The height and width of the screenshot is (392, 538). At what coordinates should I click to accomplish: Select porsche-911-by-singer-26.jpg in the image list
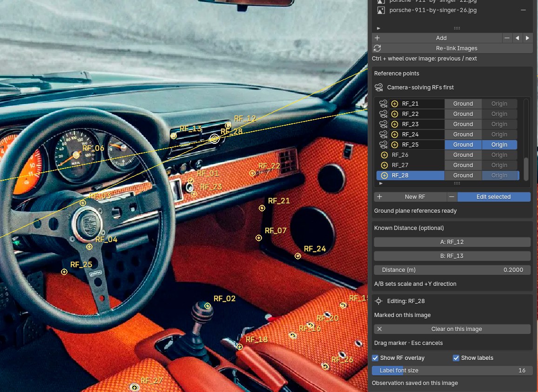pyautogui.click(x=433, y=10)
